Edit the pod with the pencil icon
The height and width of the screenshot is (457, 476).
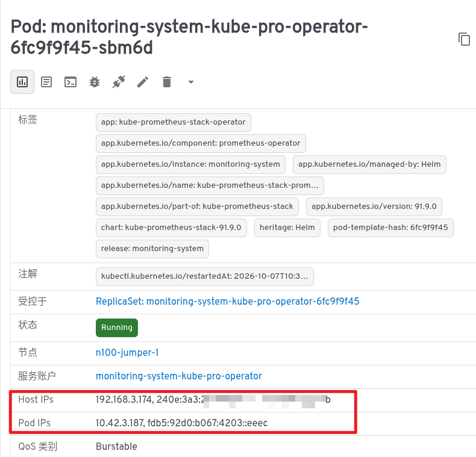pyautogui.click(x=143, y=82)
